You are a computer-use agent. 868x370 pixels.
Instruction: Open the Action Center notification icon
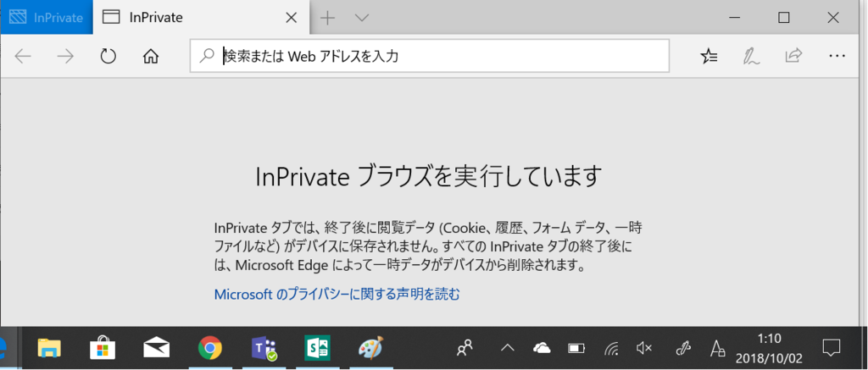(x=831, y=347)
